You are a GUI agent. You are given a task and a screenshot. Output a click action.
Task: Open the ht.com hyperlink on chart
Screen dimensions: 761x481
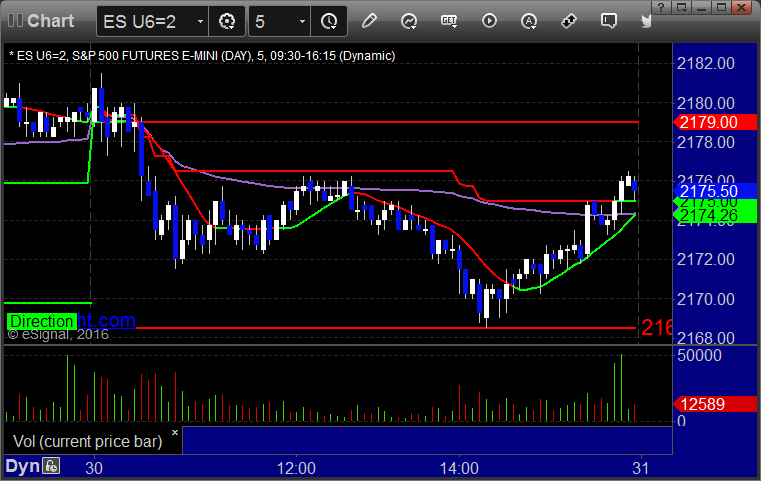coord(106,320)
